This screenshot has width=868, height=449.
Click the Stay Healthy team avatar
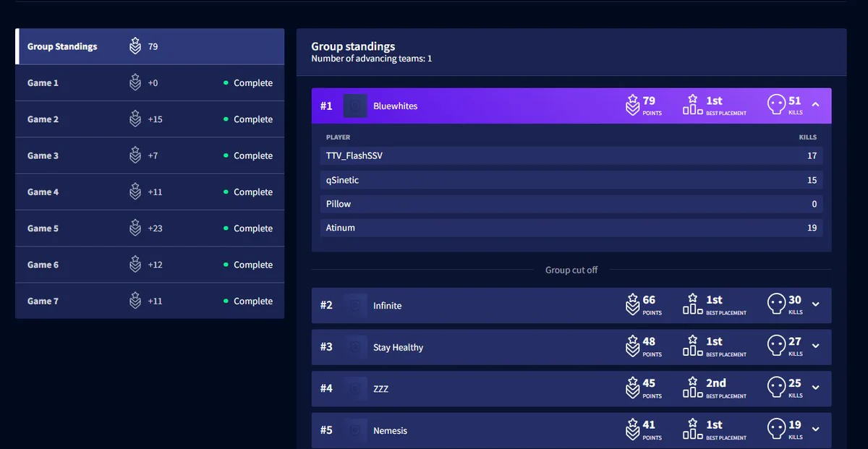pyautogui.click(x=355, y=347)
